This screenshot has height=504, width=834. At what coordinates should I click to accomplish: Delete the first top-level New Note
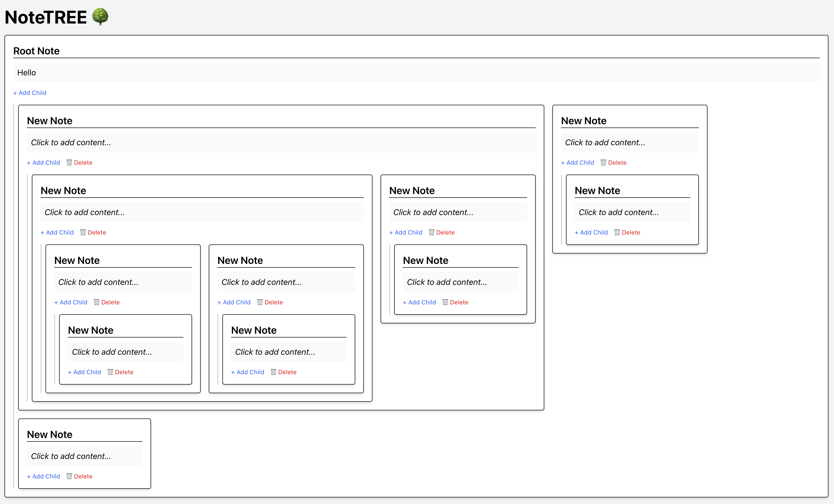(83, 162)
